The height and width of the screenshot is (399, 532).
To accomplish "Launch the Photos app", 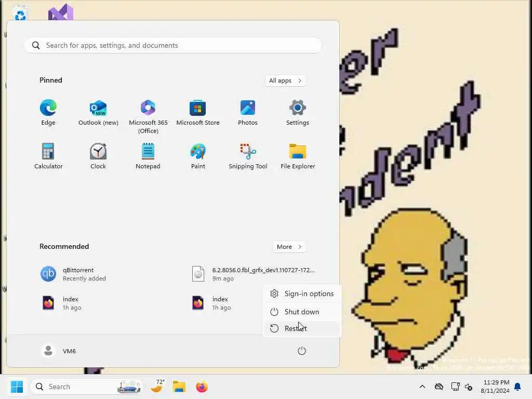I will pyautogui.click(x=248, y=113).
